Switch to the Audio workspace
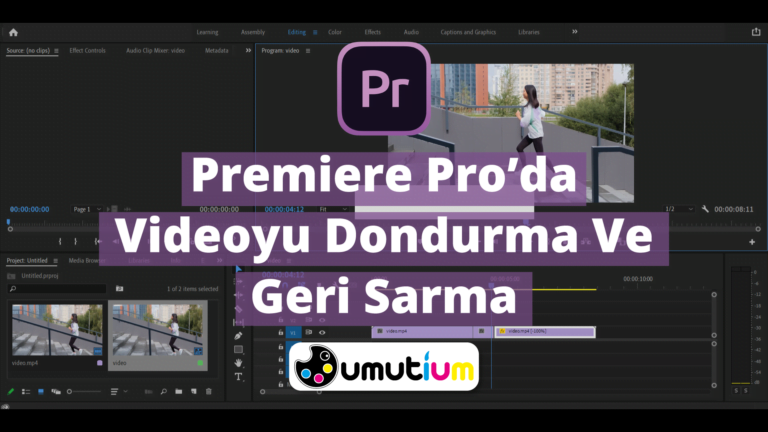 point(411,32)
